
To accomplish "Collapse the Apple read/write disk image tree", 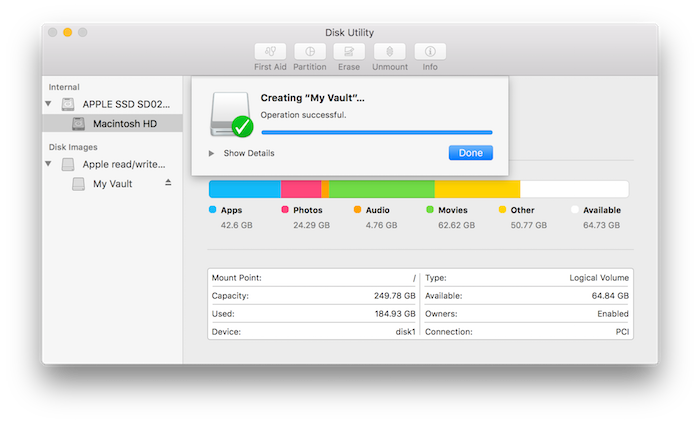I will click(48, 164).
